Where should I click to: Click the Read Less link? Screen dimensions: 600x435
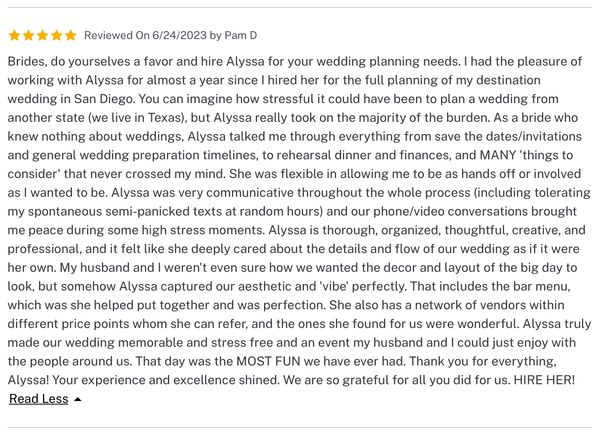[x=38, y=399]
